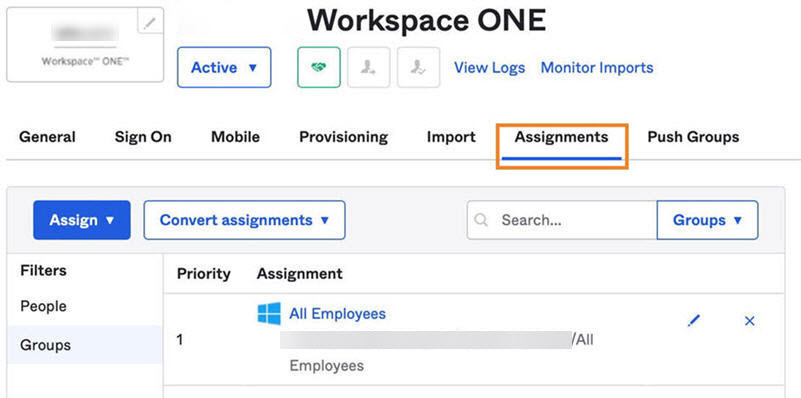Click the Filters heading
Image resolution: width=801 pixels, height=398 pixels.
43,270
